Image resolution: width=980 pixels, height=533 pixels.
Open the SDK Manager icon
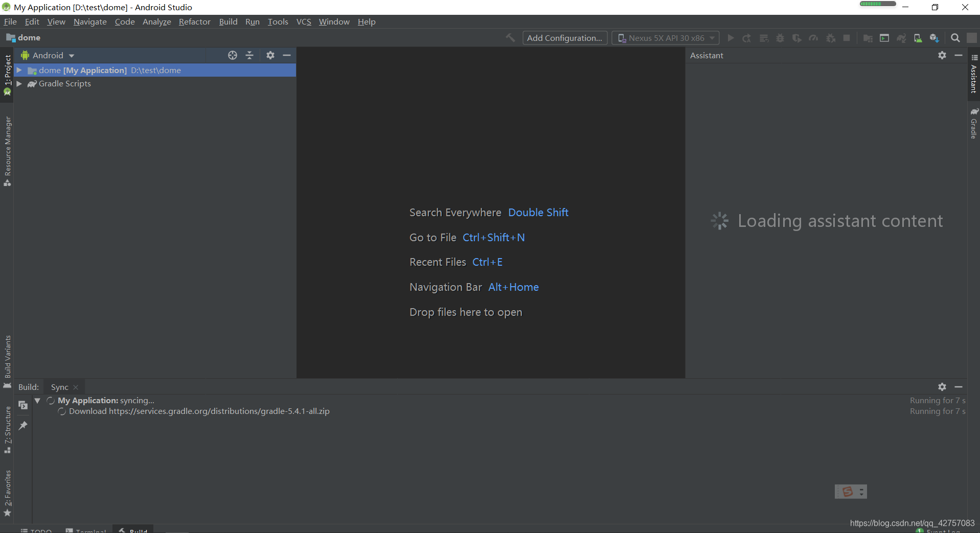[x=935, y=38]
